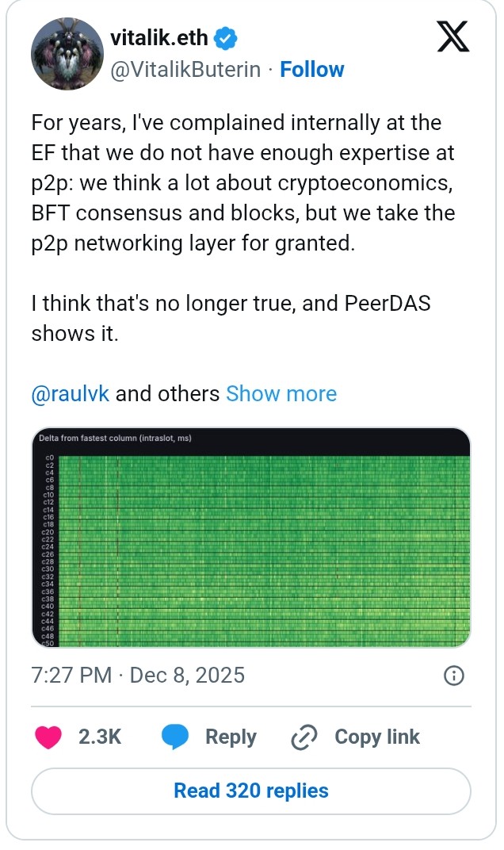Click the 2.3K likes count
Viewport: 504px width, 850px height.
click(x=100, y=737)
